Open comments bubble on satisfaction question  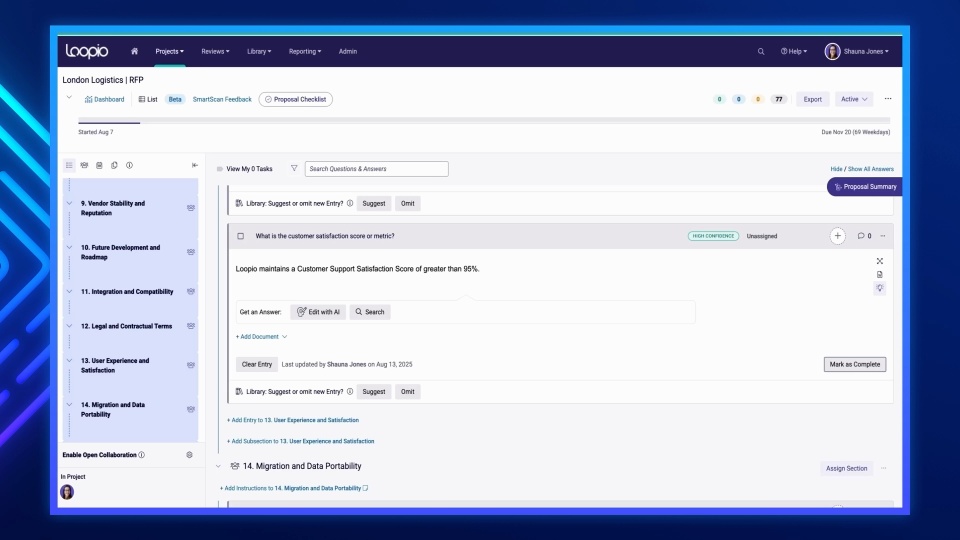click(864, 236)
